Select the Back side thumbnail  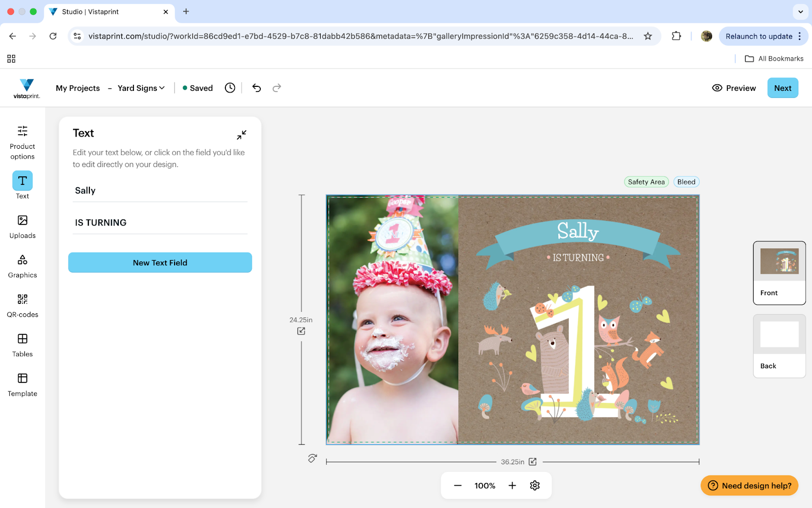point(779,346)
